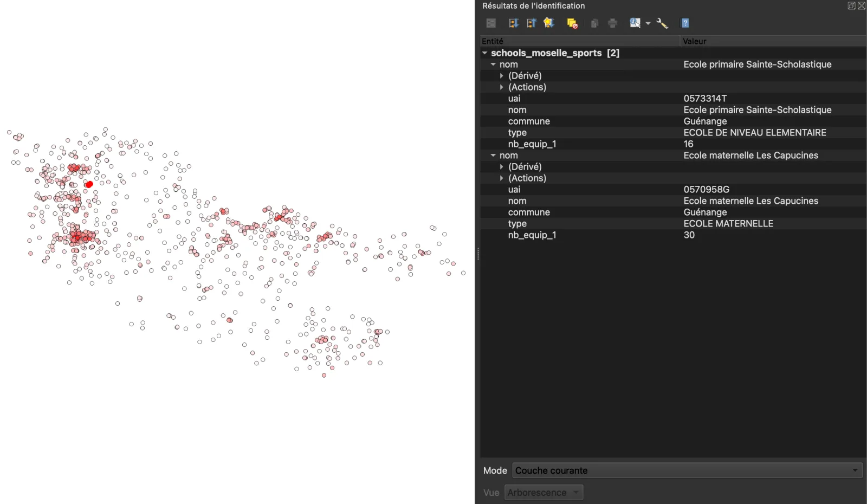
Task: Click the Collapse tree icon
Action: [531, 23]
